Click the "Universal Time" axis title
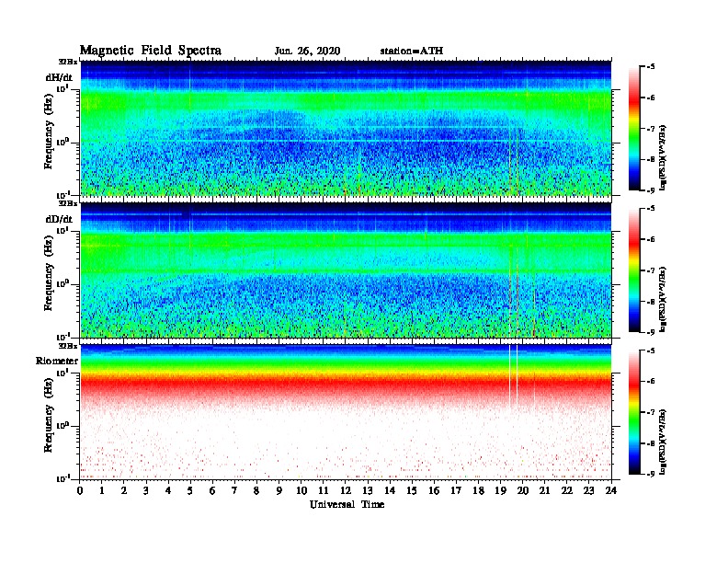Viewport: 728px width, 563px height. click(347, 504)
